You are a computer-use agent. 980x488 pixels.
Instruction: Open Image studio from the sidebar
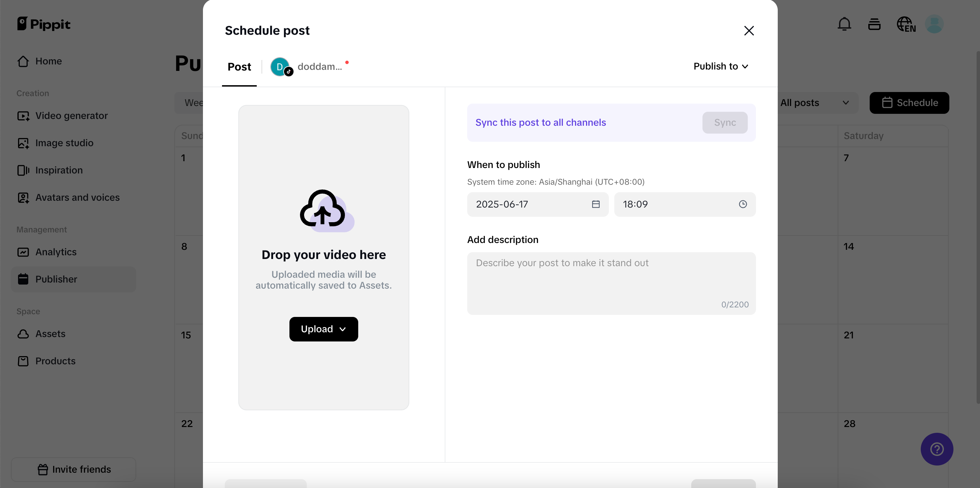coord(64,143)
